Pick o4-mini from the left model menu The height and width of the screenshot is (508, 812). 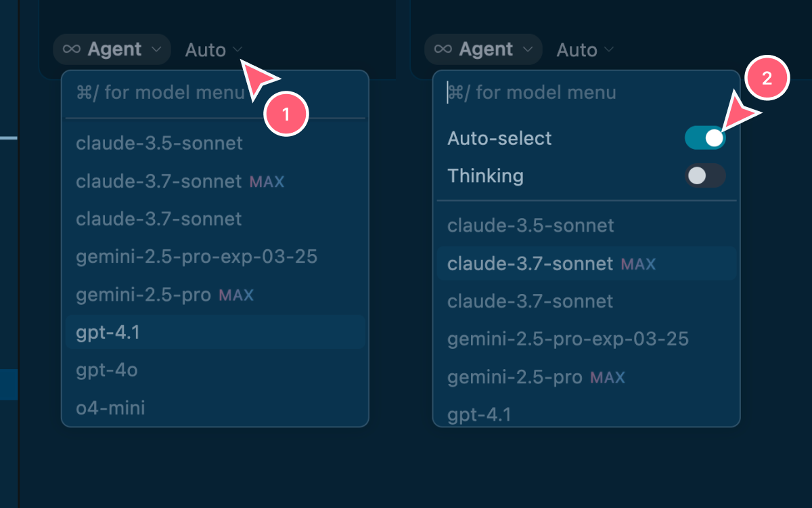pyautogui.click(x=215, y=408)
